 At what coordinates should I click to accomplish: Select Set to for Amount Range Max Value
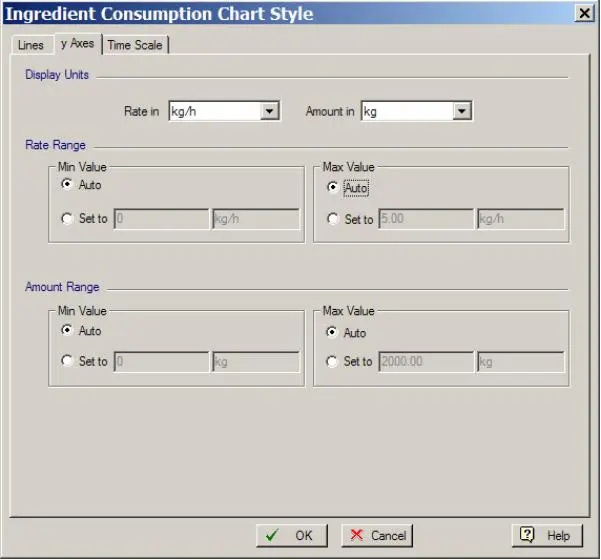coord(333,362)
